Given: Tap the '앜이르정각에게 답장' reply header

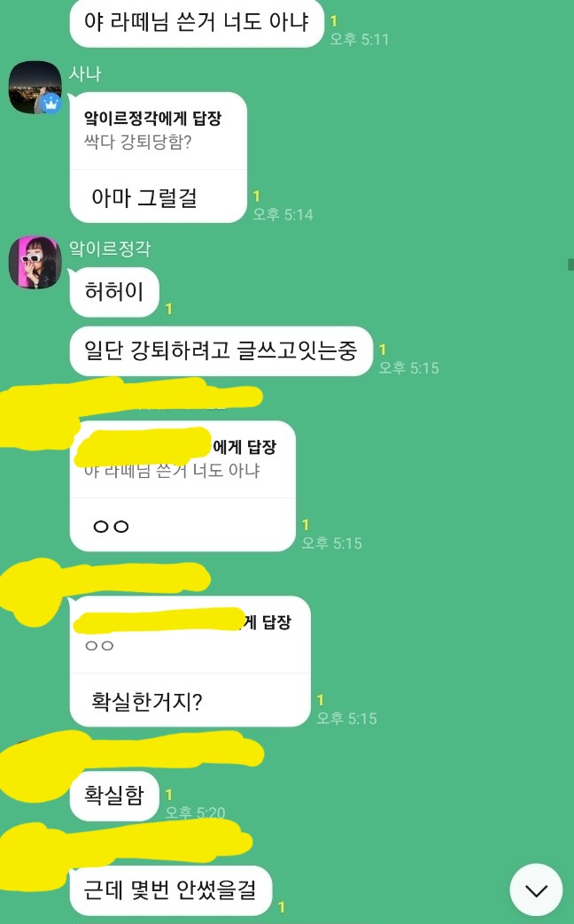Looking at the screenshot, I should coord(152,119).
